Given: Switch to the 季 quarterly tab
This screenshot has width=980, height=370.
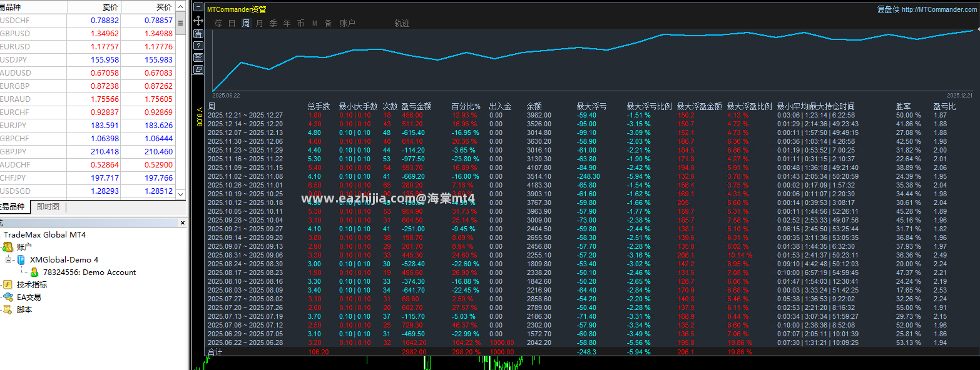Looking at the screenshot, I should coord(273,23).
